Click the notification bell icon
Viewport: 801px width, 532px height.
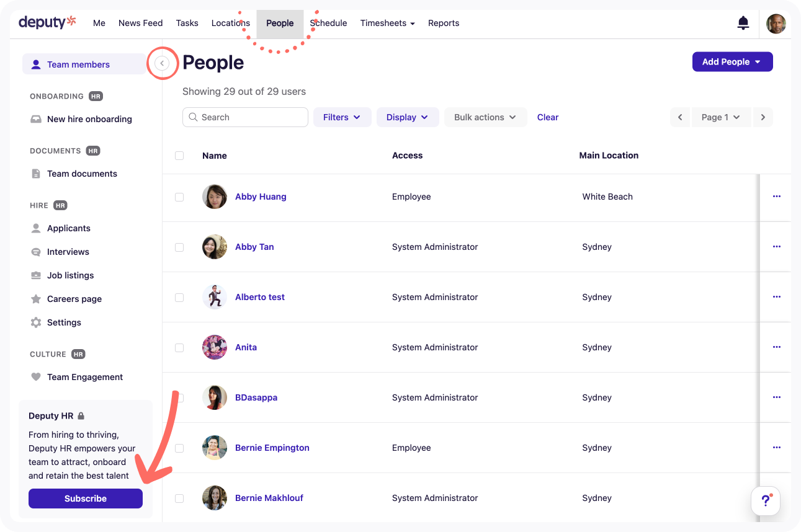point(743,24)
